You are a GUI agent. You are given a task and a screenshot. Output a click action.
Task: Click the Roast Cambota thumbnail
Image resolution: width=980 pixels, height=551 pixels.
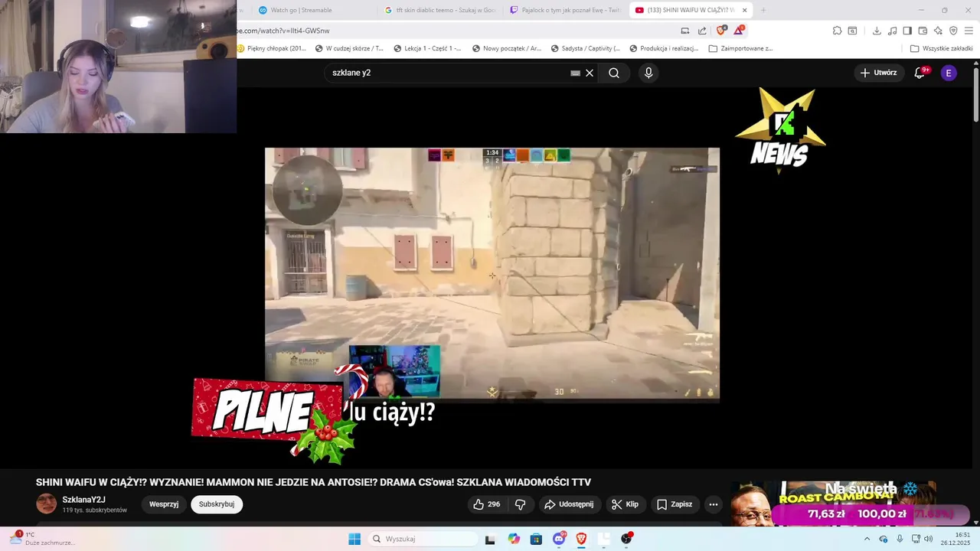pyautogui.click(x=833, y=504)
